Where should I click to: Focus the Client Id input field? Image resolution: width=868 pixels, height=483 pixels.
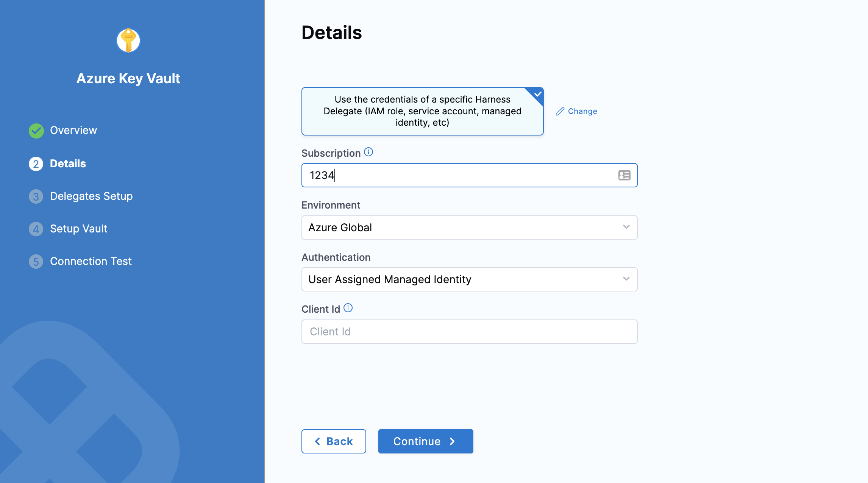point(469,332)
